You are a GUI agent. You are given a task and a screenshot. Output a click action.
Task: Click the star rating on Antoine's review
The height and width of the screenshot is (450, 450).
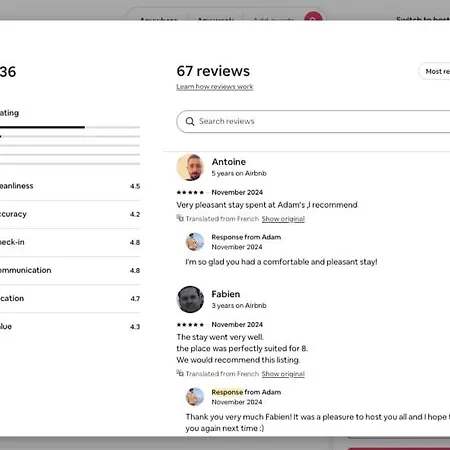[x=190, y=192]
